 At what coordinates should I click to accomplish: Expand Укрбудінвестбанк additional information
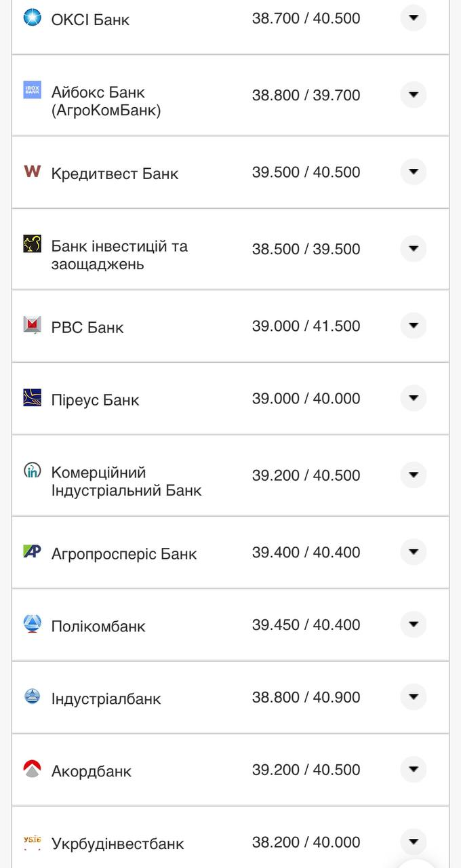tap(413, 841)
